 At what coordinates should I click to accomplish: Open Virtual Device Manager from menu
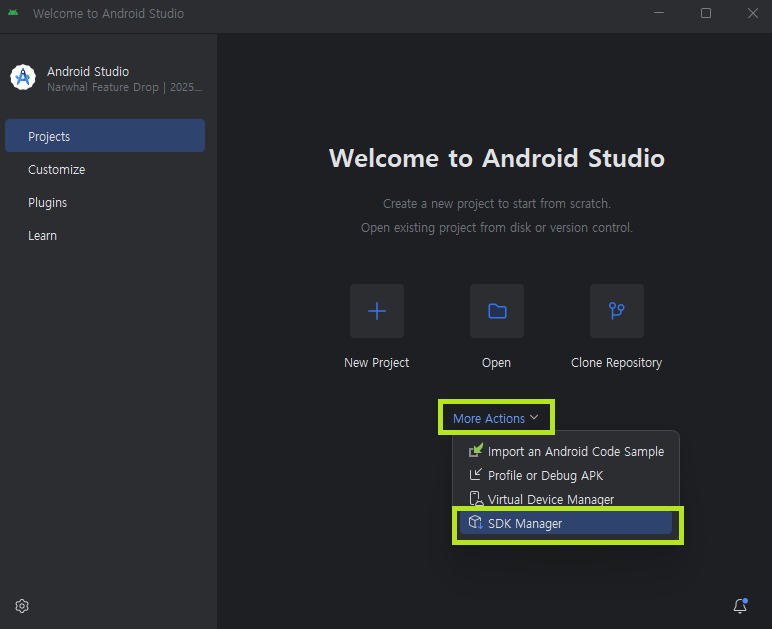[x=566, y=500]
